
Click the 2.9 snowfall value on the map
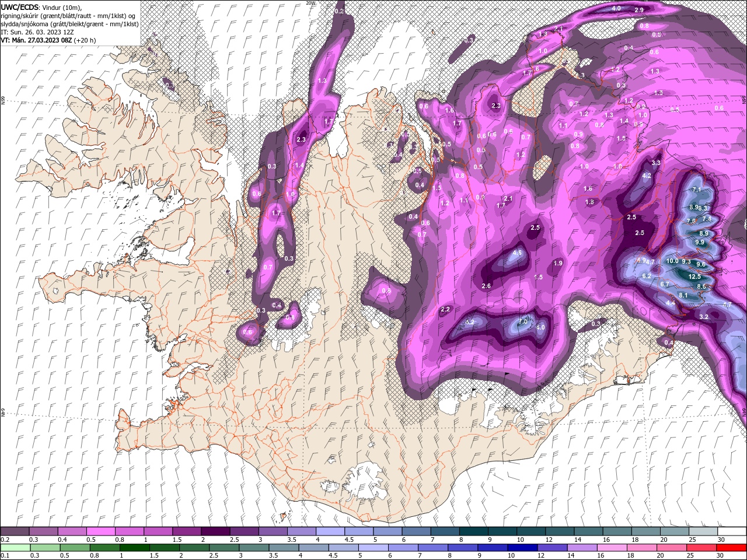(638, 10)
